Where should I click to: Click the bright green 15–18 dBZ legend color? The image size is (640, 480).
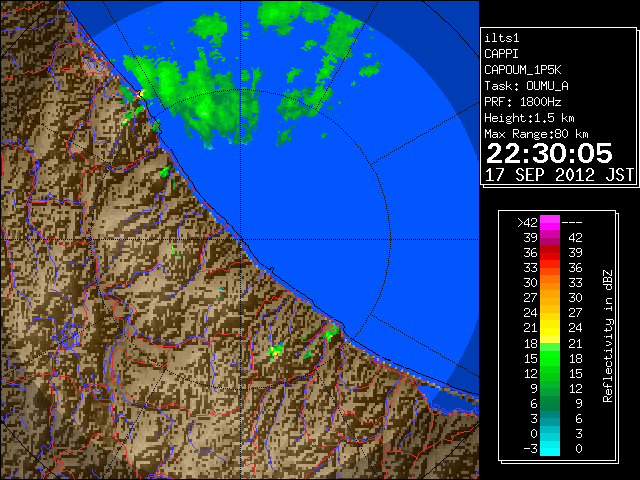pyautogui.click(x=550, y=358)
